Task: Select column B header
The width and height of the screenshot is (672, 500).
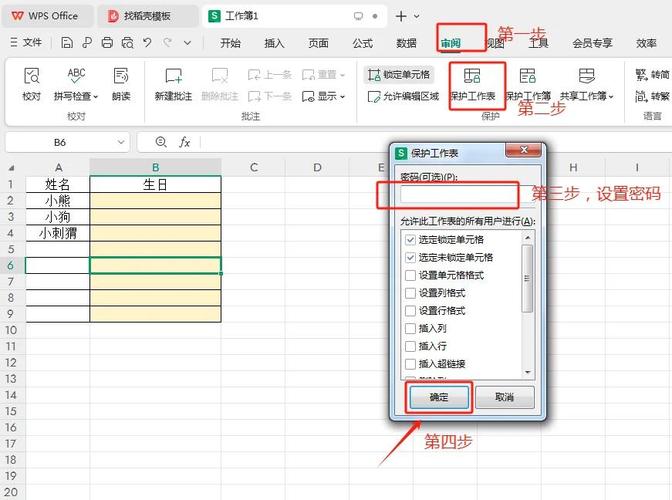Action: 156,168
